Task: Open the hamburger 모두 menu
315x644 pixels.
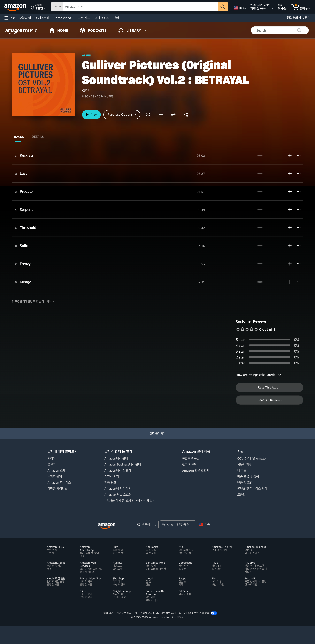Action: point(10,18)
